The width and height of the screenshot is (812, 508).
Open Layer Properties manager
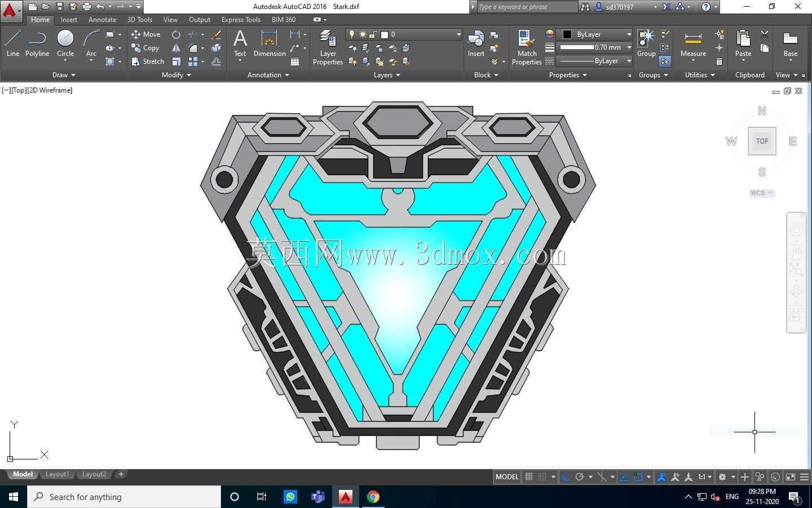[x=328, y=48]
